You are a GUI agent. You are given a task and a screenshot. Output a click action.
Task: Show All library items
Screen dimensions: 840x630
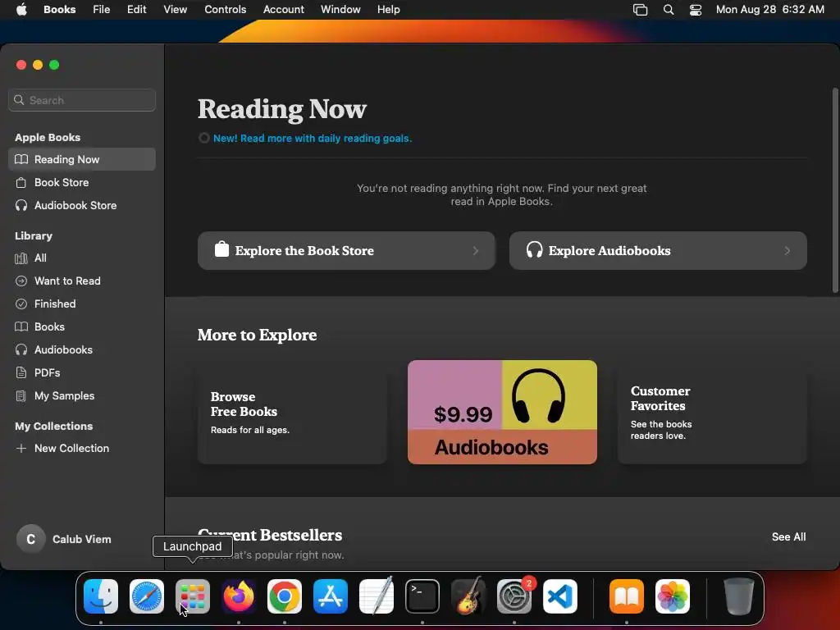(x=82, y=258)
